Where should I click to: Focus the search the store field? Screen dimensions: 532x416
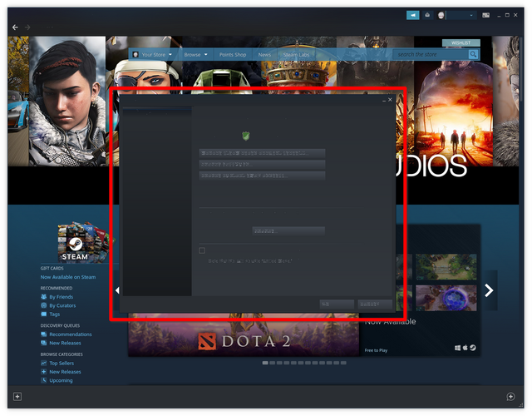point(431,54)
